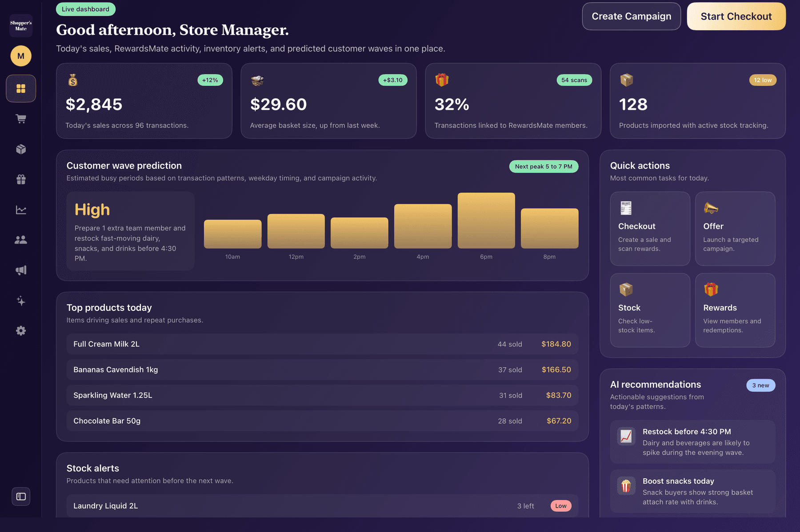
Task: Open the Restock before 4:30 PM recommendation
Action: [692, 442]
